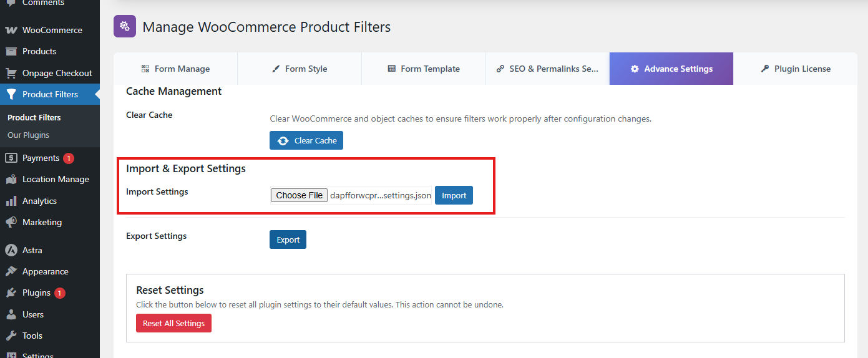
Task: Click the WooCommerce logo icon in sidebar
Action: click(x=11, y=30)
